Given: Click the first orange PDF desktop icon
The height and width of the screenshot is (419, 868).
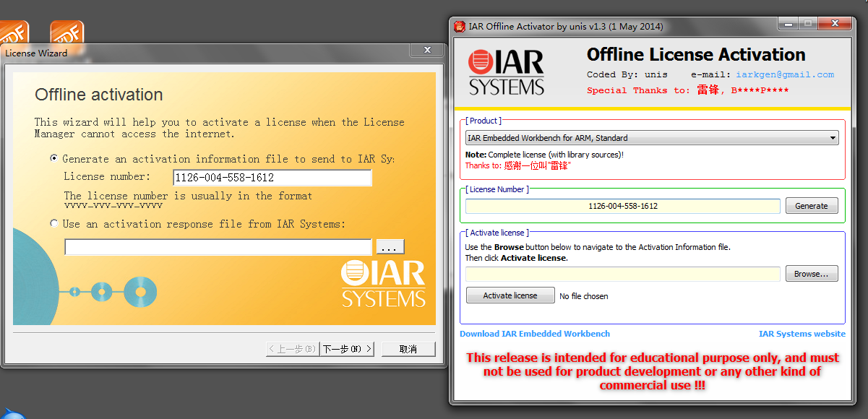Looking at the screenshot, I should pyautogui.click(x=14, y=33).
